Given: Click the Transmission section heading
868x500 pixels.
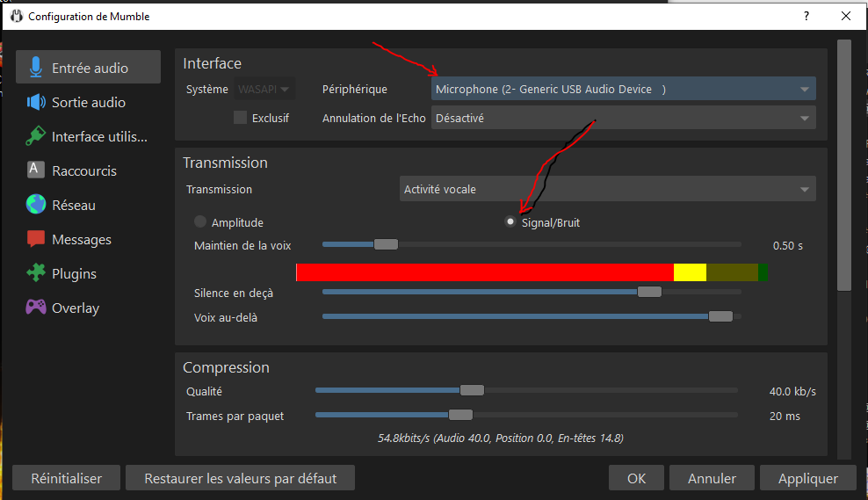Looking at the screenshot, I should 225,163.
